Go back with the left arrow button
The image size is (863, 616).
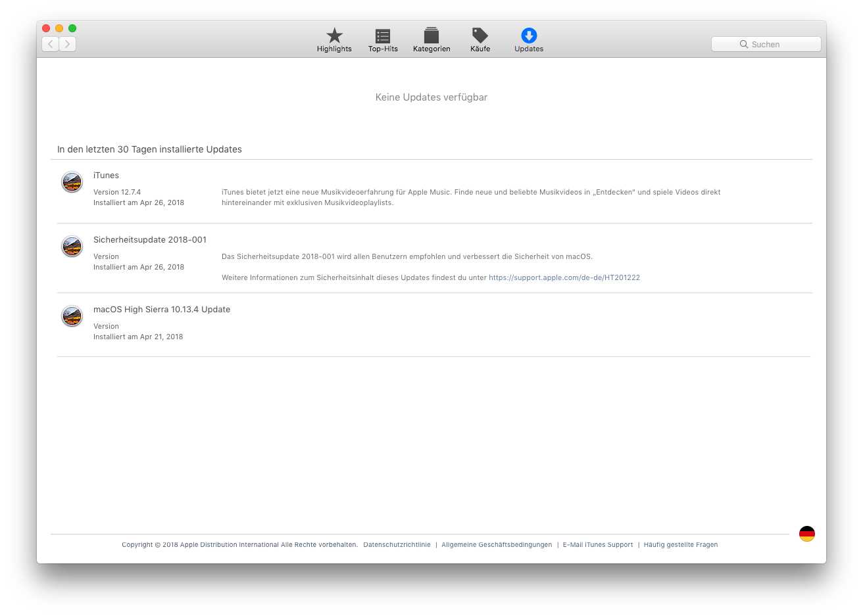coord(51,44)
